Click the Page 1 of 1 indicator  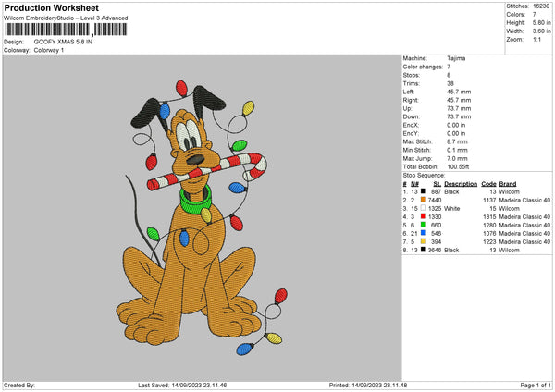click(x=536, y=385)
